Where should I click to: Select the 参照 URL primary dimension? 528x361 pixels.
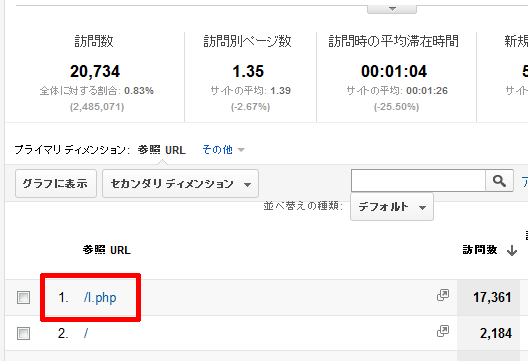[x=162, y=150]
